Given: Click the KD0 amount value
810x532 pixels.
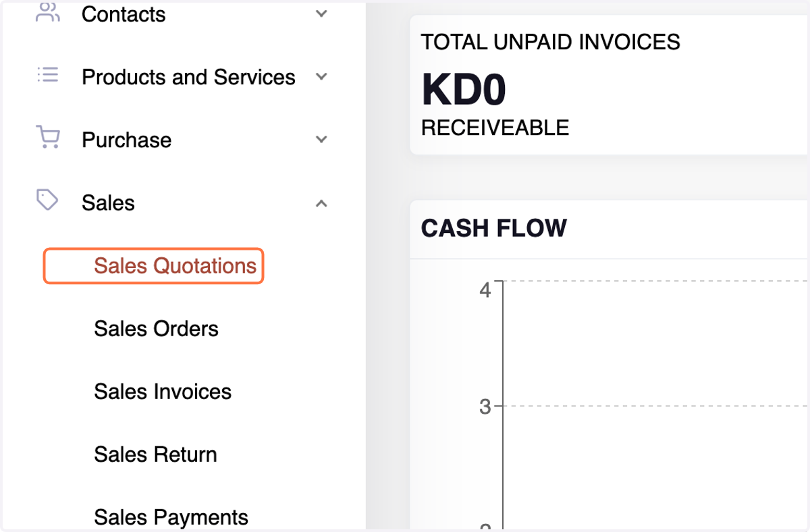Looking at the screenshot, I should tap(464, 89).
